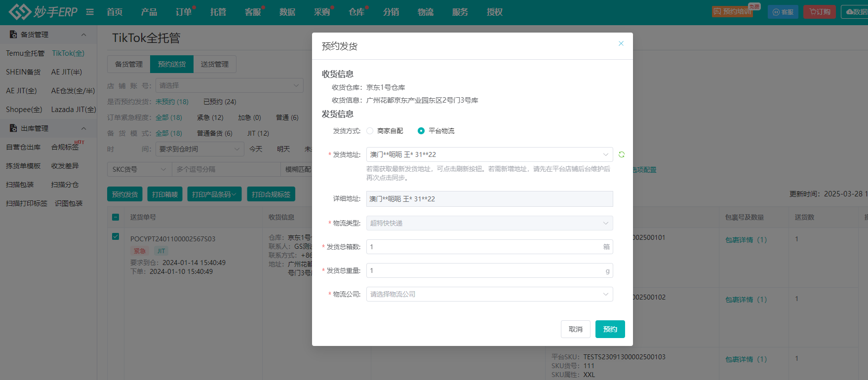868x380 pixels.
Task: Collapse the 备货管理 sidebar section
Action: (x=83, y=35)
